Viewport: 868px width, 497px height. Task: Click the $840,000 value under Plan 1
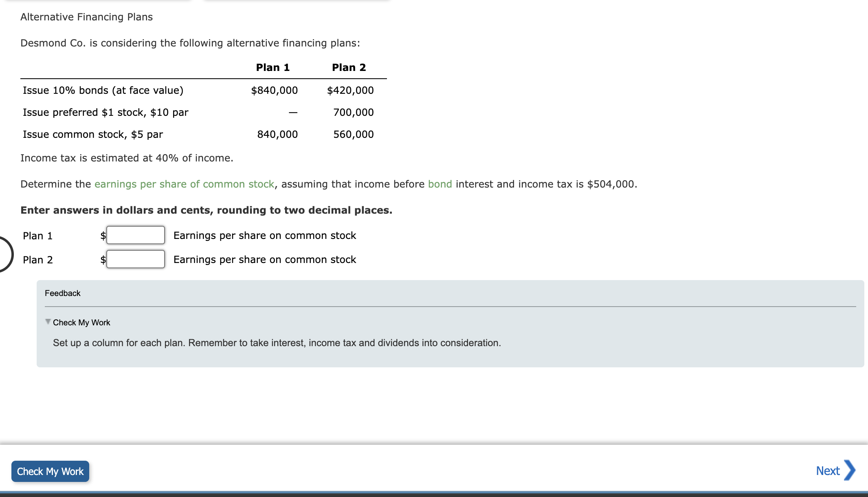(274, 90)
